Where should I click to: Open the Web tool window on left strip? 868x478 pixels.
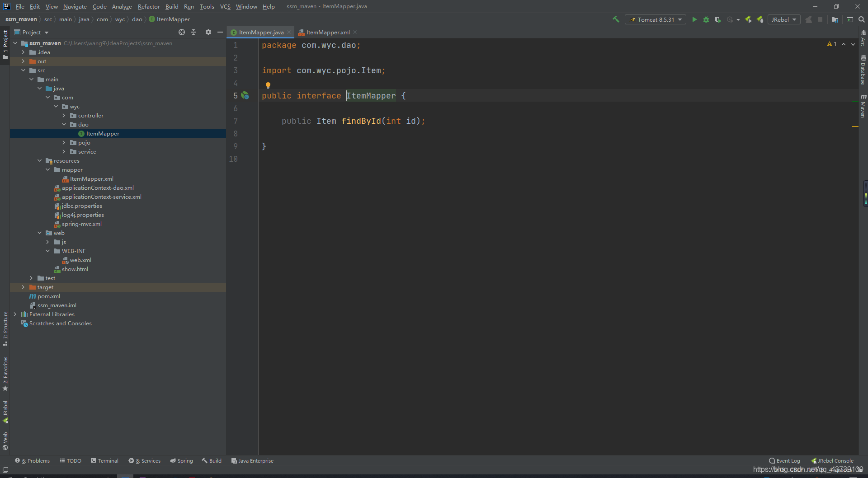(5, 441)
